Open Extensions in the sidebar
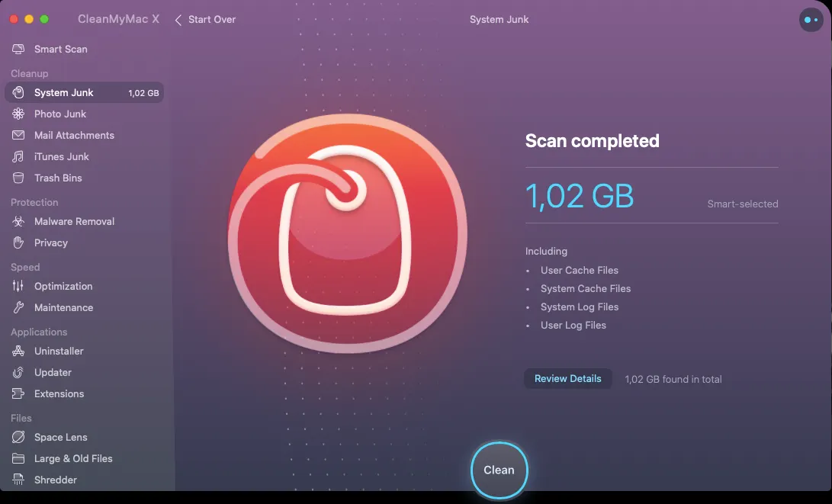Image resolution: width=832 pixels, height=504 pixels. click(59, 393)
